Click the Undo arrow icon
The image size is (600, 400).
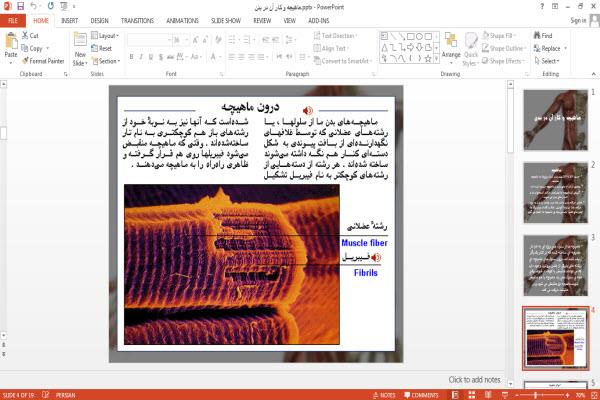pos(34,7)
